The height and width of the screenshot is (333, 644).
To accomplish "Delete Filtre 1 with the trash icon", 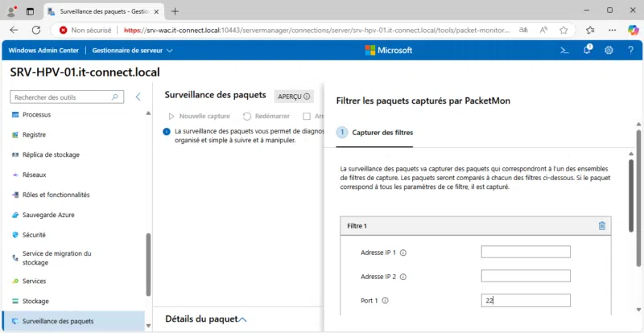I will [601, 226].
